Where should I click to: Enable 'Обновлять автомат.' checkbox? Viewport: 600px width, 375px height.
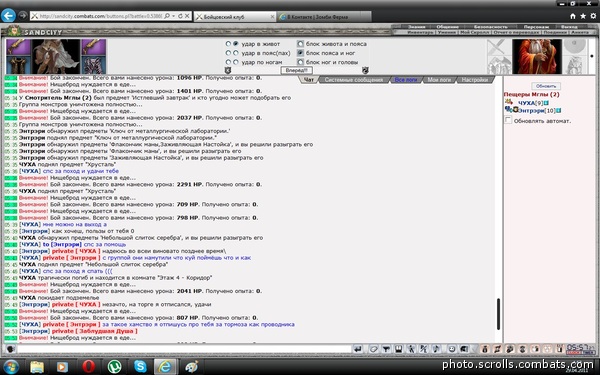click(508, 120)
